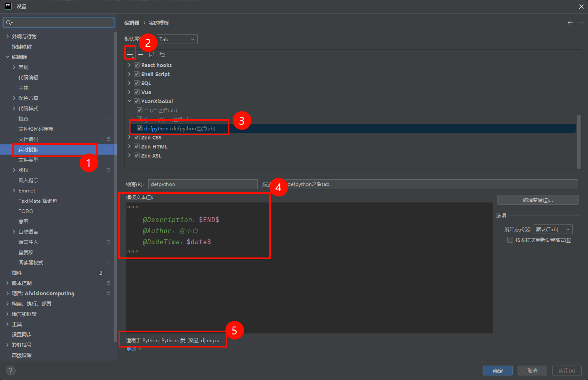Select 插件 in settings tree

click(17, 273)
